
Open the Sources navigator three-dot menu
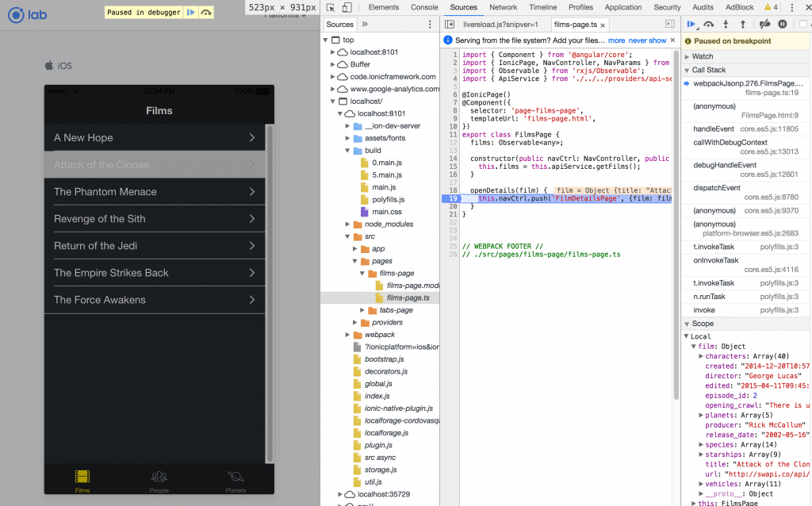point(430,25)
